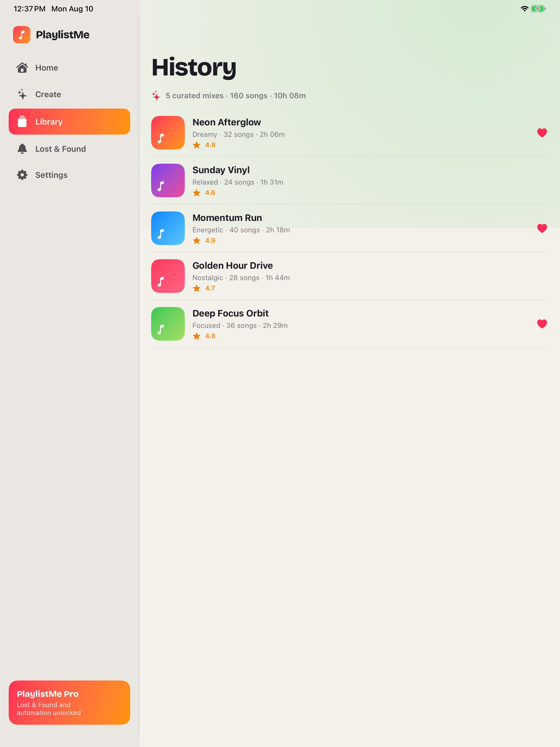Viewport: 560px width, 747px height.
Task: Click the History page heading
Action: (x=194, y=68)
